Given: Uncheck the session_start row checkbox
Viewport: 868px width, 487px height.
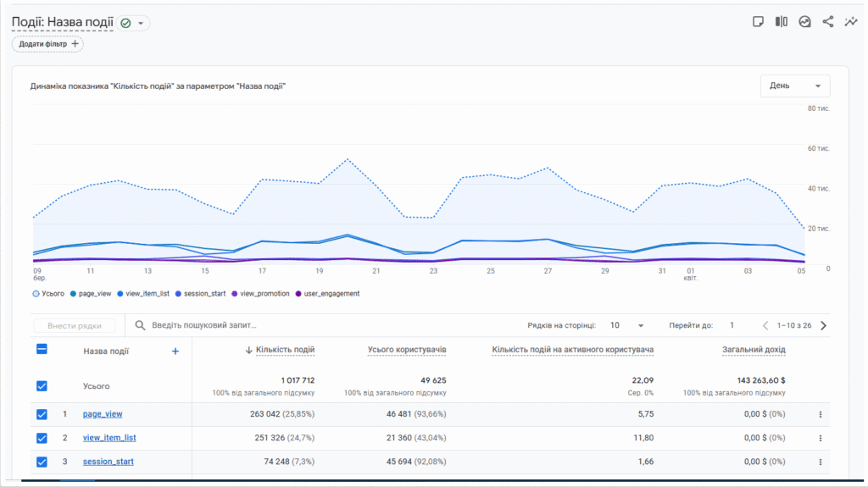Looking at the screenshot, I should (x=42, y=462).
